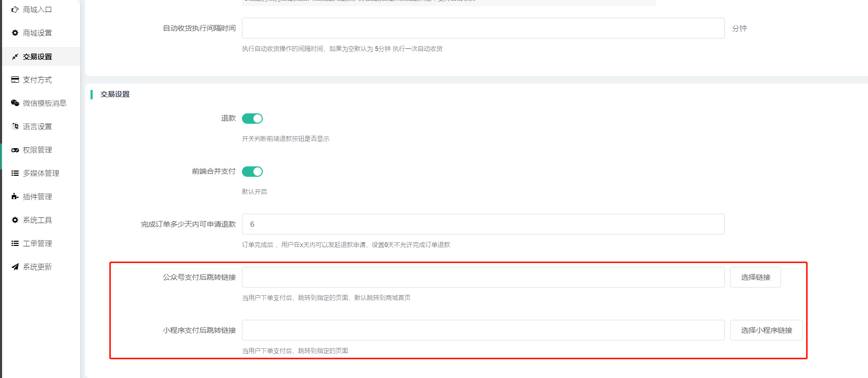Click the 交易设置 section heading
Viewport: 868px width, 378px height.
click(x=115, y=94)
